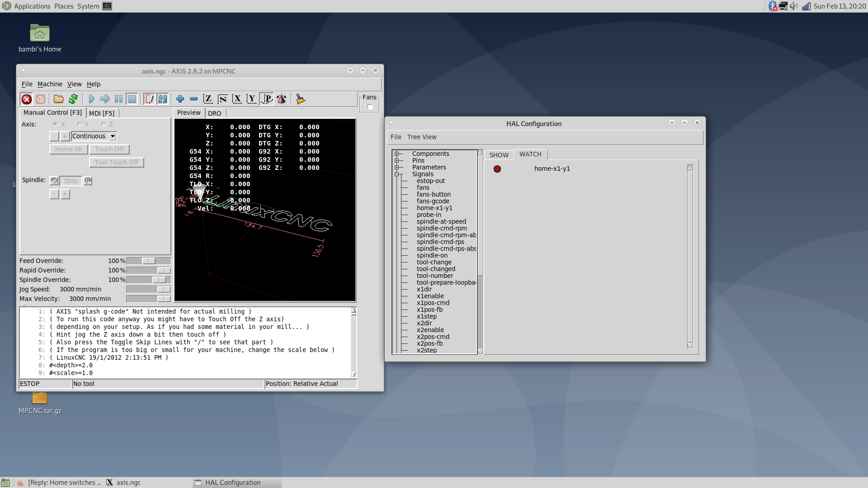868x488 pixels.
Task: Select the Z axis radio button
Action: coord(103,124)
